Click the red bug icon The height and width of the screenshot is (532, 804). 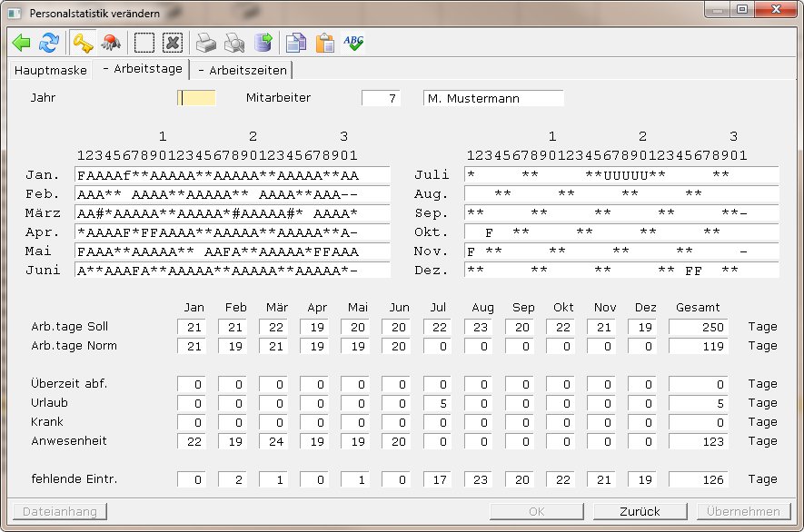[111, 43]
